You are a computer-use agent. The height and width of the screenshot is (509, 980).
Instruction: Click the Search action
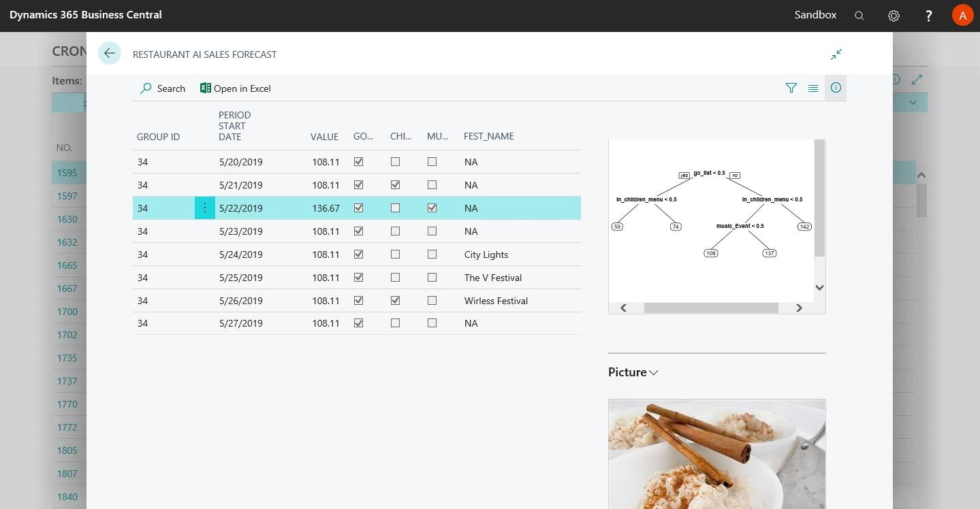point(163,88)
